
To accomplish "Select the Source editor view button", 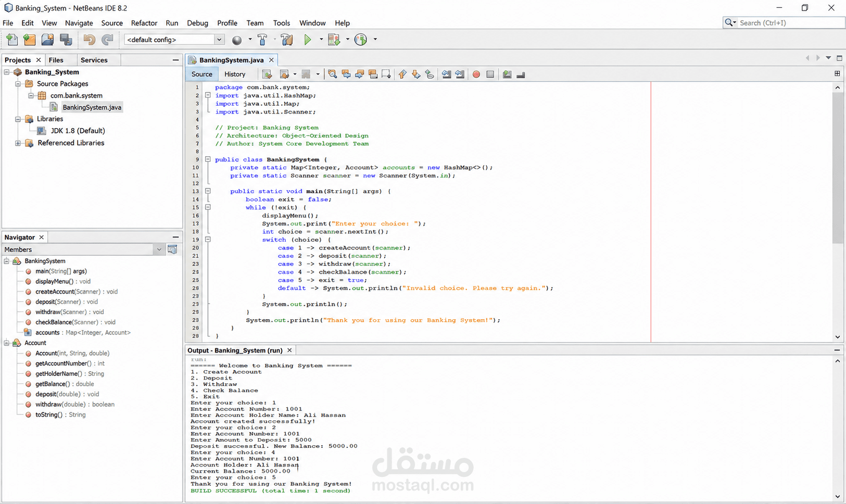I will tap(202, 74).
